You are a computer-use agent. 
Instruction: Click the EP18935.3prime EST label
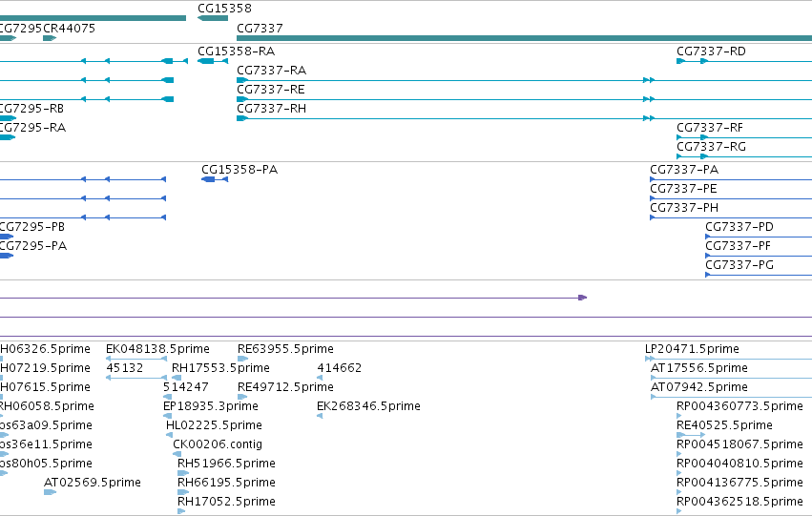coord(211,407)
